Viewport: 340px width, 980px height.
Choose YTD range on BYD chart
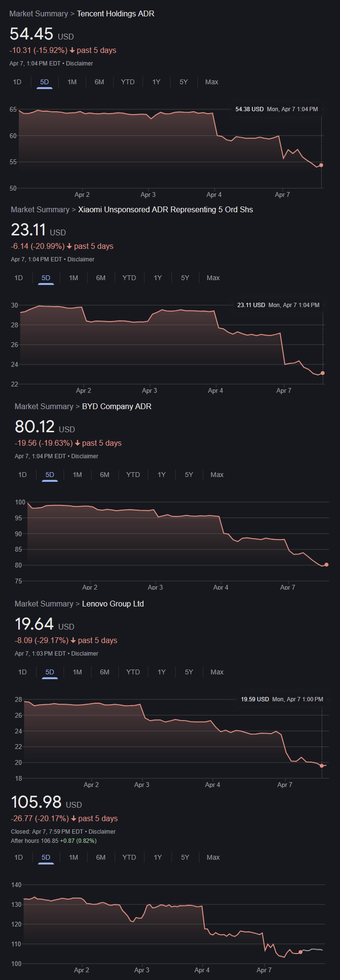pos(133,475)
